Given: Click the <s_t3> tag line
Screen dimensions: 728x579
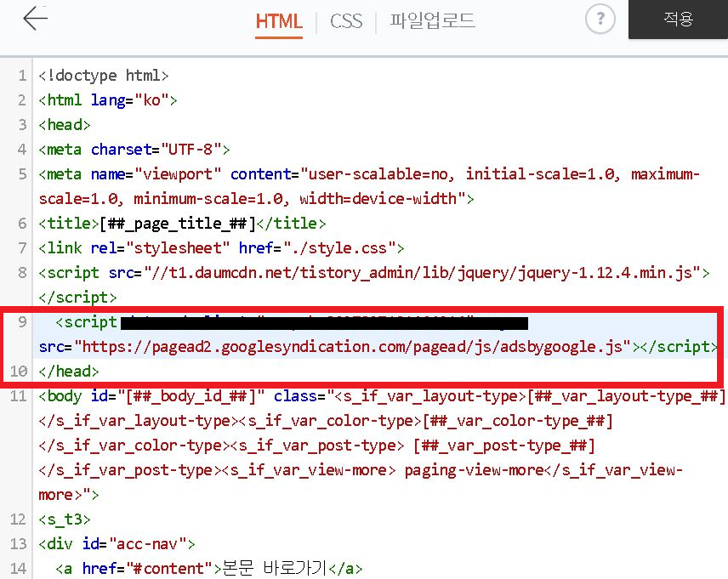Looking at the screenshot, I should click(65, 519).
